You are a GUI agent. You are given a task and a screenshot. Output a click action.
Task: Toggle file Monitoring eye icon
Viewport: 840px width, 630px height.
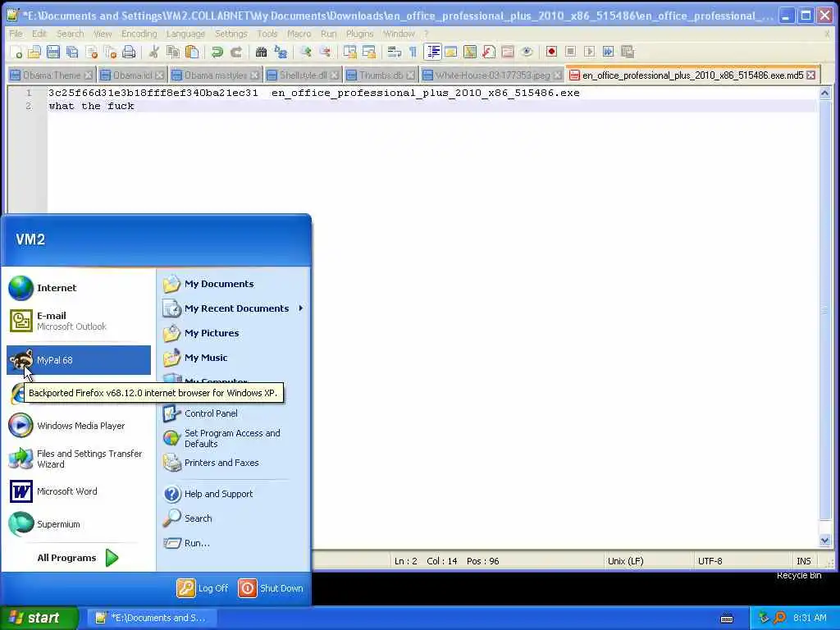pyautogui.click(x=527, y=52)
